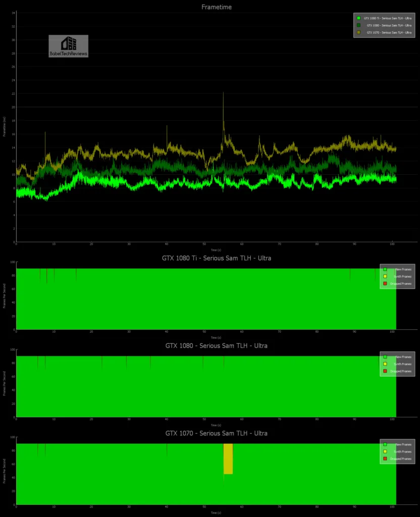The height and width of the screenshot is (517, 420).
Task: Click green New Frames swatch in GTX 1080 Ti chart
Action: (x=385, y=270)
